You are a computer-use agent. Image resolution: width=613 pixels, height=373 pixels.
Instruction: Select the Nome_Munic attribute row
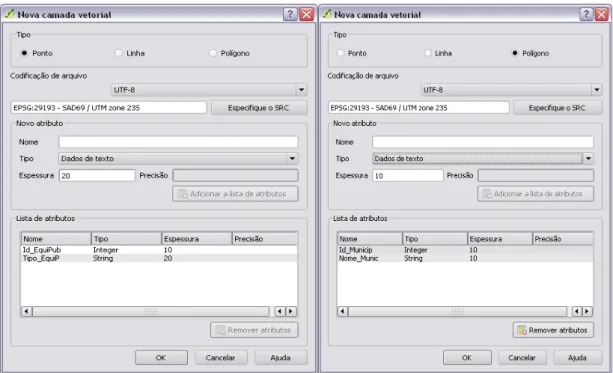[x=465, y=258]
